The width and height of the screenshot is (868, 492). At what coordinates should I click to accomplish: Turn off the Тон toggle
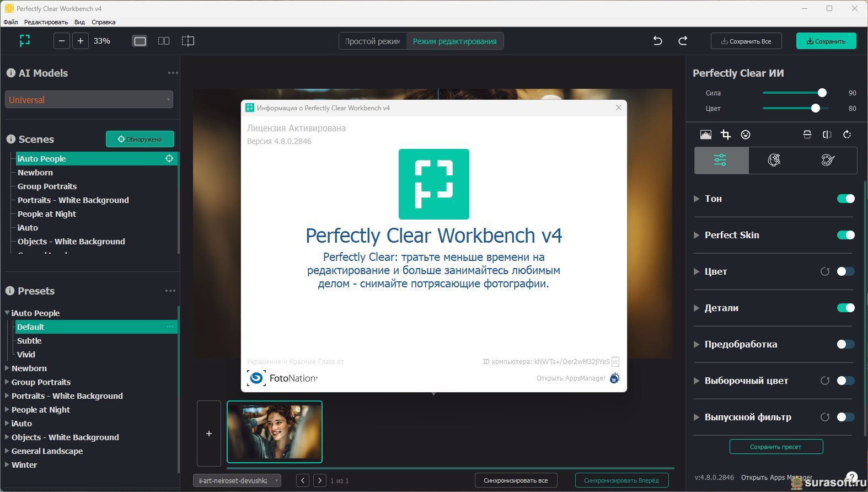pos(846,199)
